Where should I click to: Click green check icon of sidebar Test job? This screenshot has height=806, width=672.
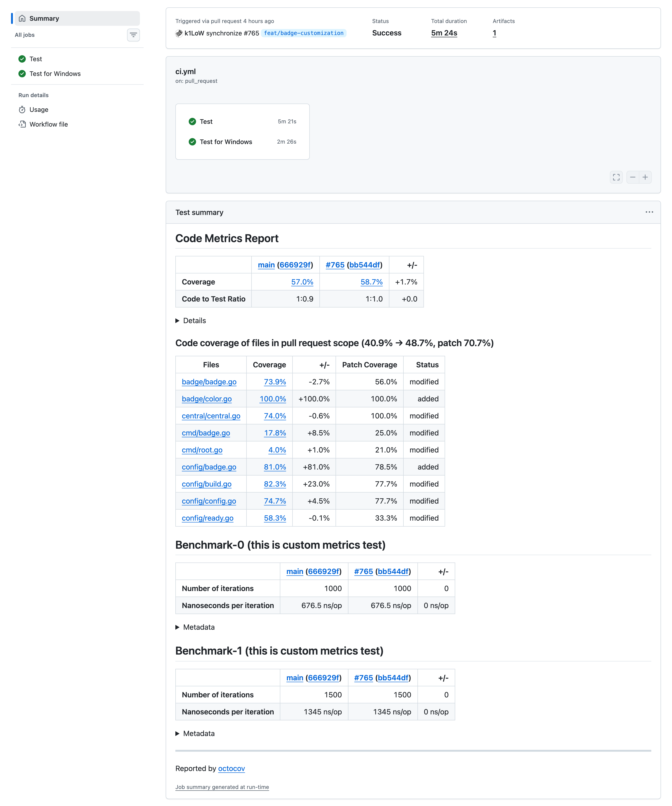(x=22, y=59)
